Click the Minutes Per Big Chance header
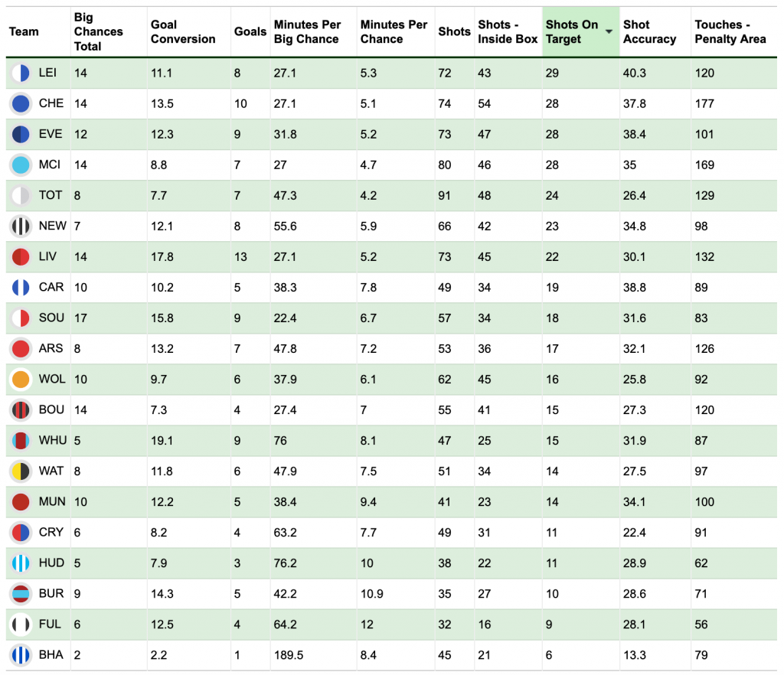This screenshot has width=784, height=675. 307,31
